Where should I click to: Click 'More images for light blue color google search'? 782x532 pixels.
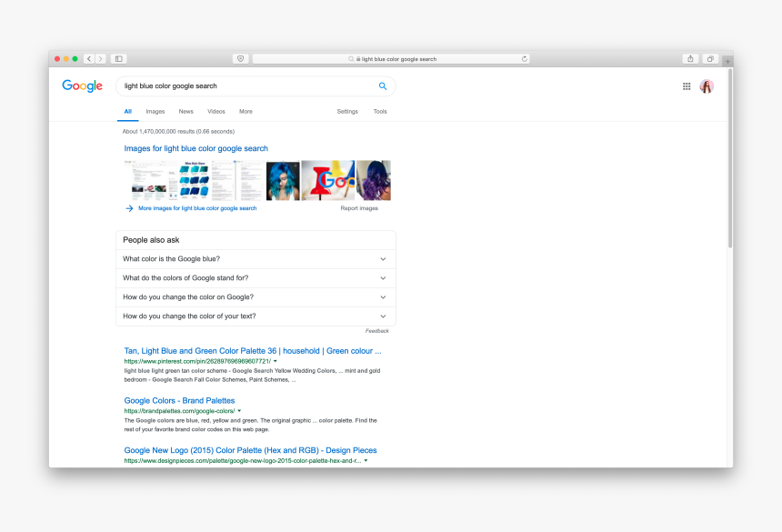point(197,208)
